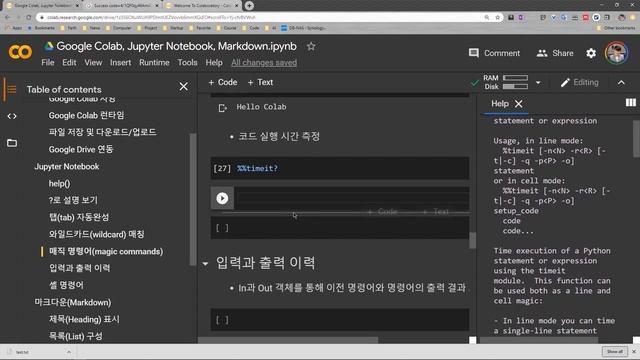Open the RAM Disk resources dropdown
The height and width of the screenshot is (360, 640).
pyautogui.click(x=538, y=82)
